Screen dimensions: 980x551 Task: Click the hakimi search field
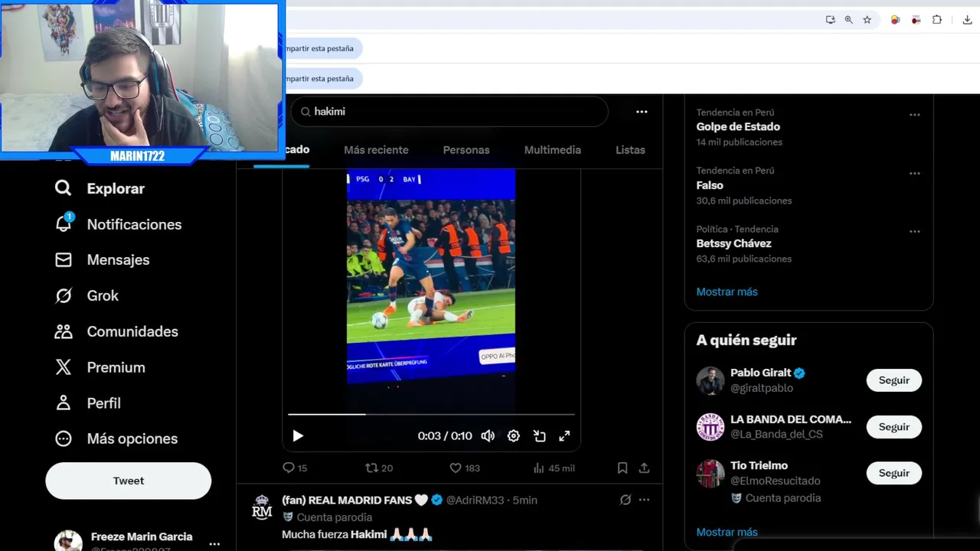(x=449, y=112)
